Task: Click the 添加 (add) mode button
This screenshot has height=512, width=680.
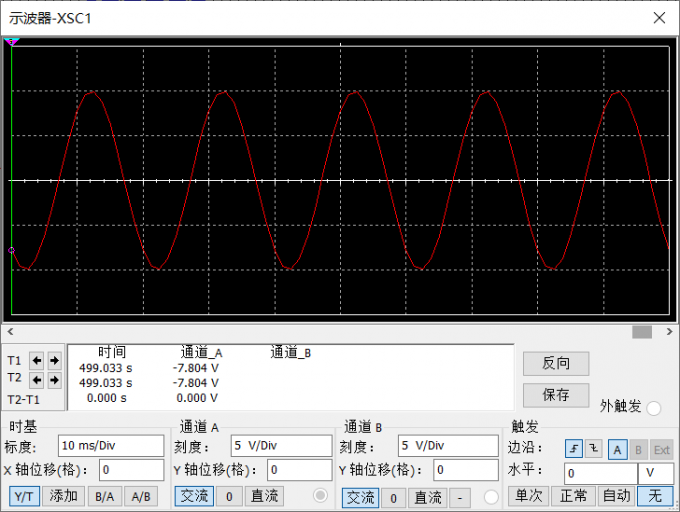Action: [63, 496]
